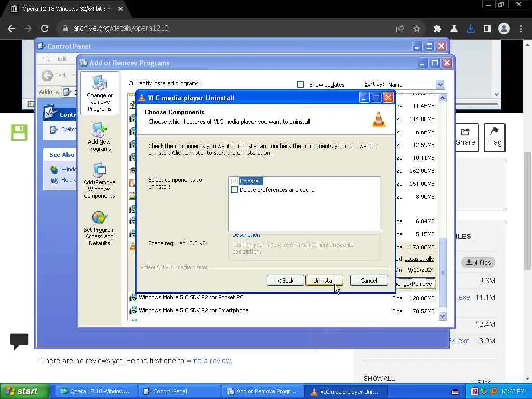Click the 173.00MB size value
Screen dimensions: 532x399
tap(422, 247)
